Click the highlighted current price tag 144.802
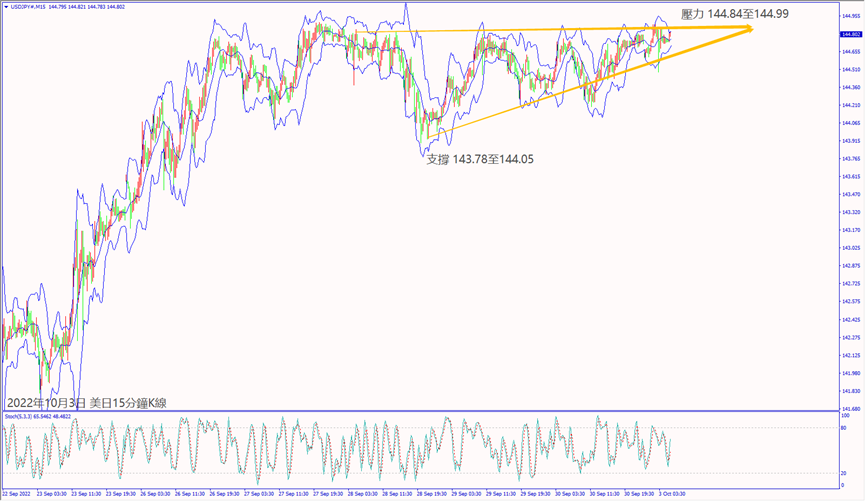865x501 pixels. coord(852,34)
